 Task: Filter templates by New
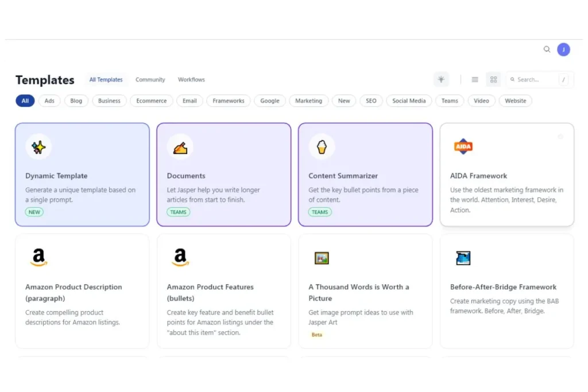(x=344, y=101)
